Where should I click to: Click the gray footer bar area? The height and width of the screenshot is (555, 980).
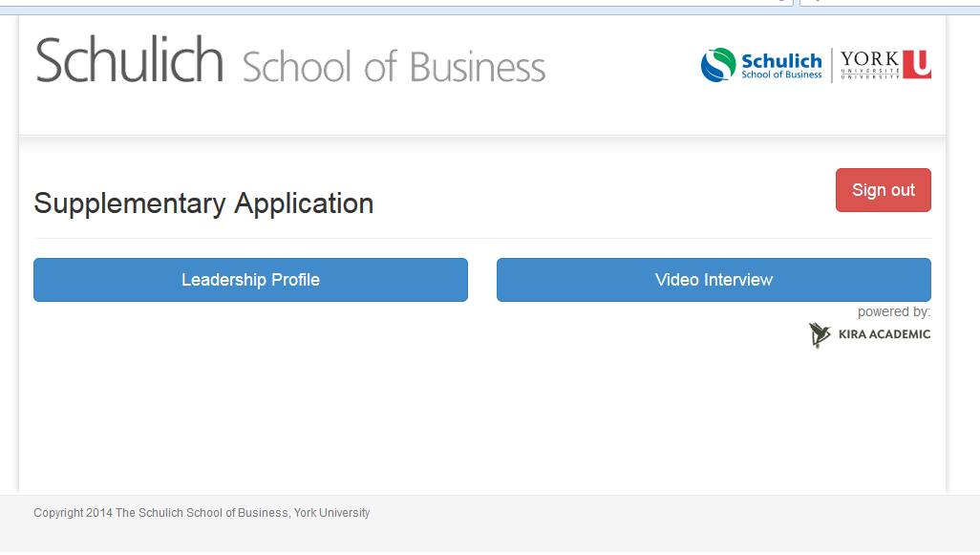(x=490, y=523)
